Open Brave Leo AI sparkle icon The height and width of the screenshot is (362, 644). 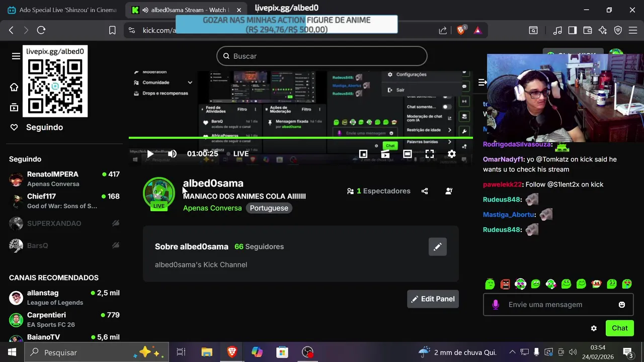(x=603, y=30)
